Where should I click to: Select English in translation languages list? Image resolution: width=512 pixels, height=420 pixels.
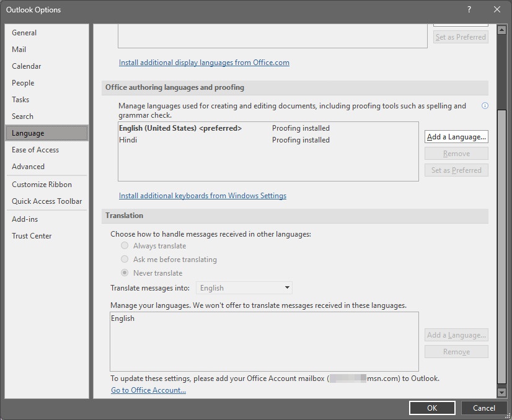(123, 318)
